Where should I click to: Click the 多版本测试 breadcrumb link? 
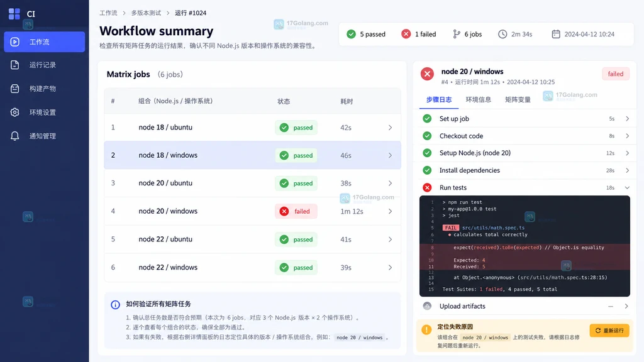point(146,13)
